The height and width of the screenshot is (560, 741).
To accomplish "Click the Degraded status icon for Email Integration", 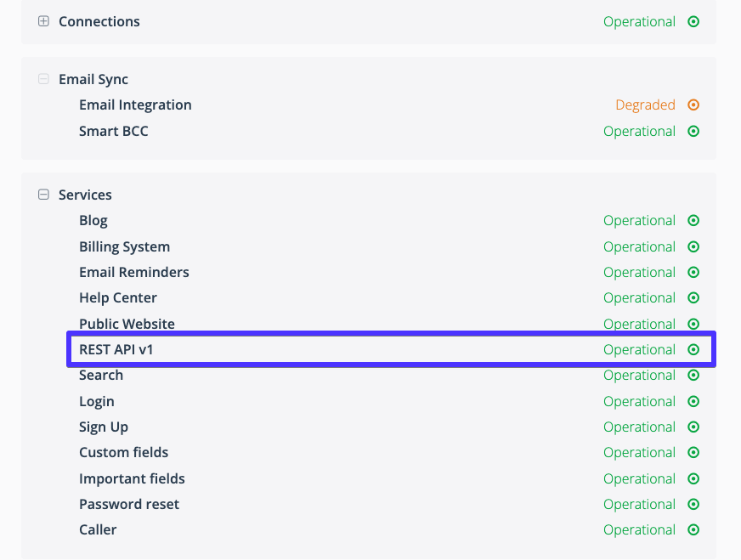I will click(x=693, y=105).
